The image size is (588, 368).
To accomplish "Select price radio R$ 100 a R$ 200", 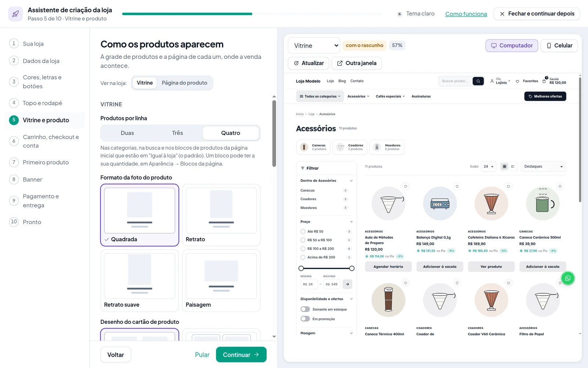I will (x=303, y=249).
